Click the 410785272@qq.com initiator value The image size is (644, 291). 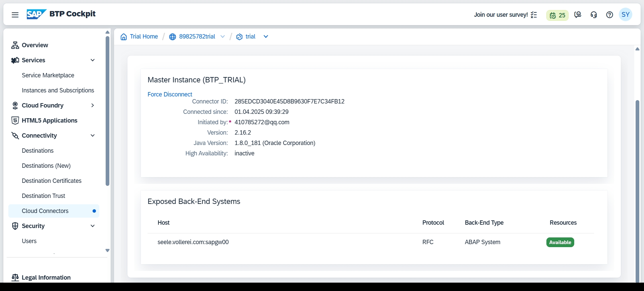[x=262, y=122]
